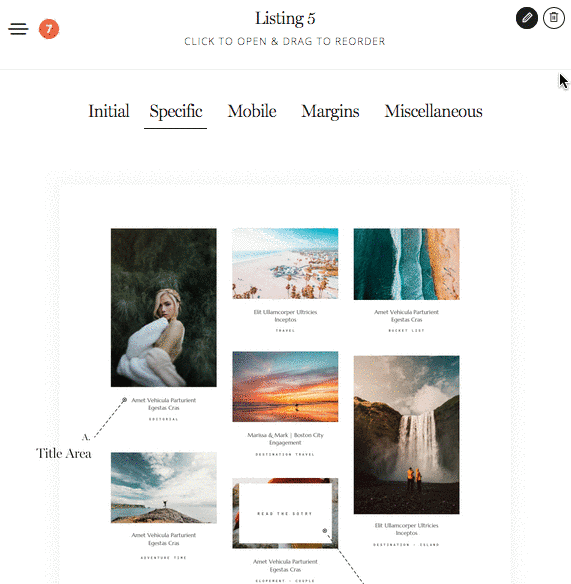Click the trash delete icon
This screenshot has width=571, height=584.
[x=554, y=18]
